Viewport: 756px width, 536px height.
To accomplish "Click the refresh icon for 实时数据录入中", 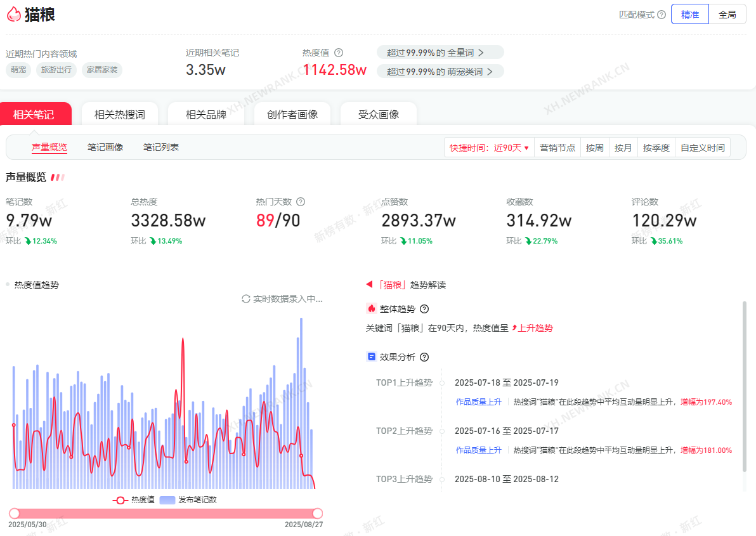I will click(x=246, y=299).
